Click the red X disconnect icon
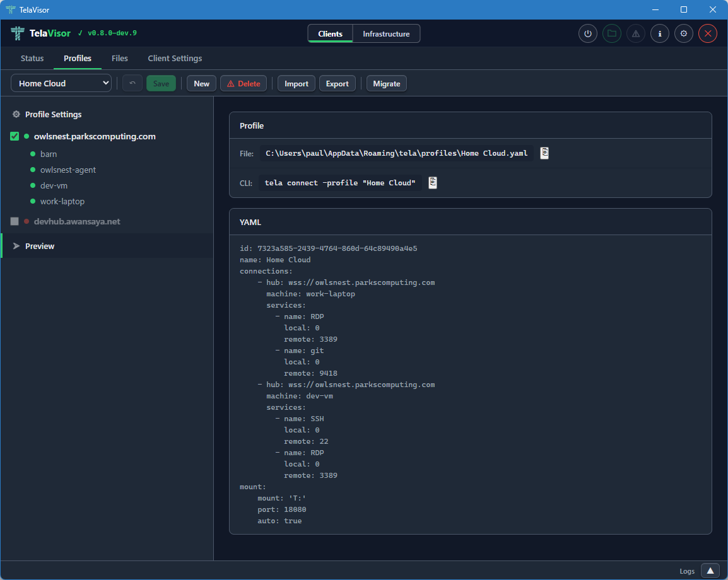This screenshot has height=580, width=728. pos(707,33)
